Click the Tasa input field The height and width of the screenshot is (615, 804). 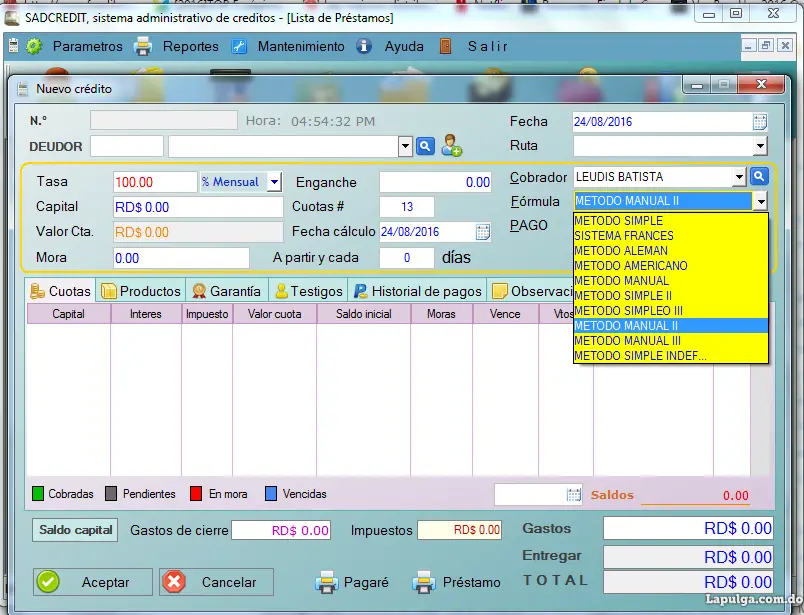tap(155, 182)
